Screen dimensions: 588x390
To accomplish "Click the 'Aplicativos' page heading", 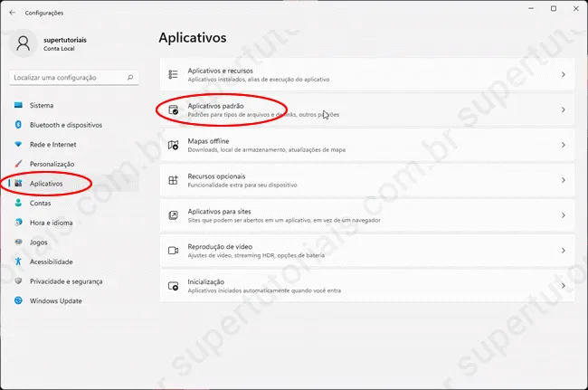I will point(193,38).
